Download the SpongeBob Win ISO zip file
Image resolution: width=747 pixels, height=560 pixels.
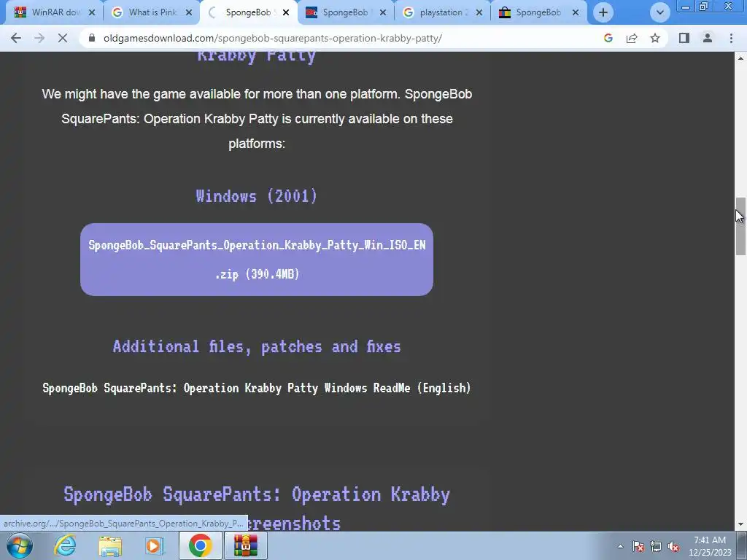(257, 260)
